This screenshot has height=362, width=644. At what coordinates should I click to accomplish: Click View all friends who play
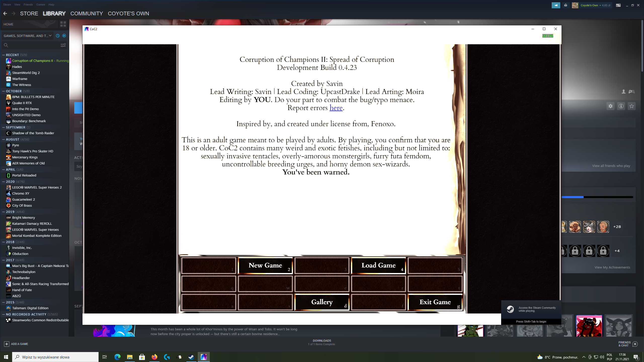611,166
